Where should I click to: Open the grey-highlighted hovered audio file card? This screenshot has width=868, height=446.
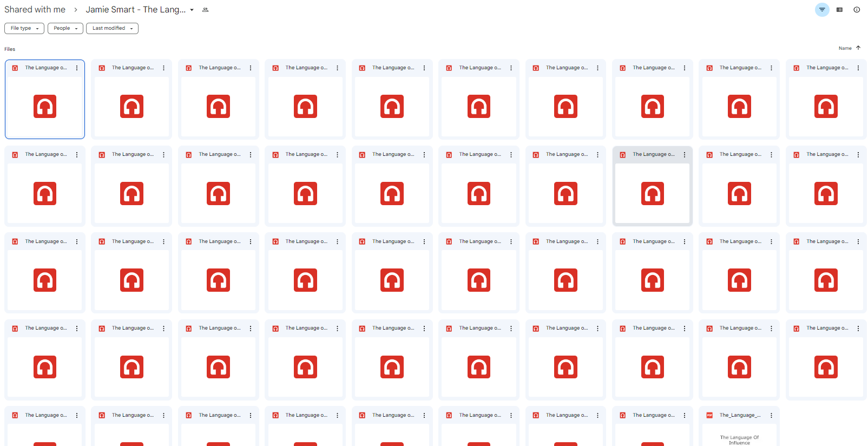click(653, 186)
